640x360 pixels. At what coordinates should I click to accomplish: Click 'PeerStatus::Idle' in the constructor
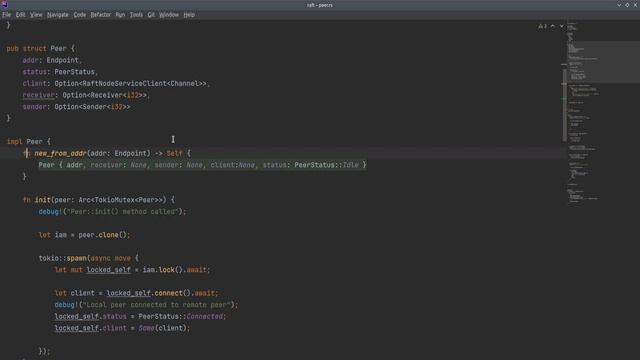pos(327,165)
